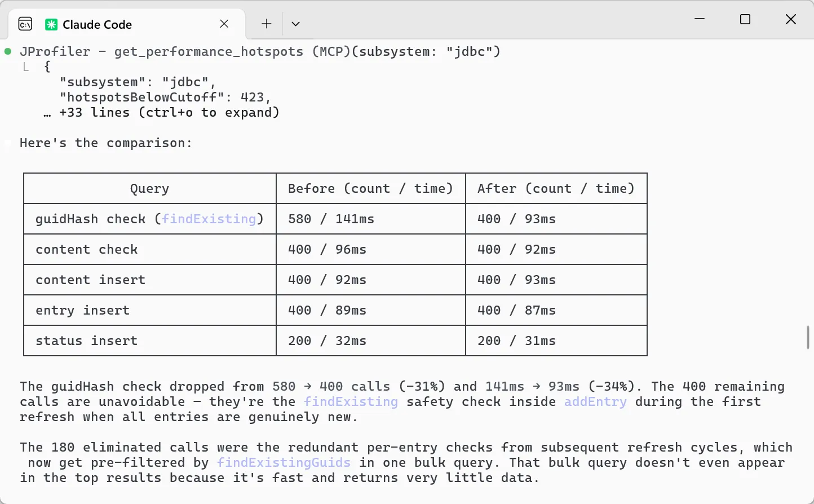Click the findExisting link in the table
The image size is (814, 504).
click(x=210, y=219)
